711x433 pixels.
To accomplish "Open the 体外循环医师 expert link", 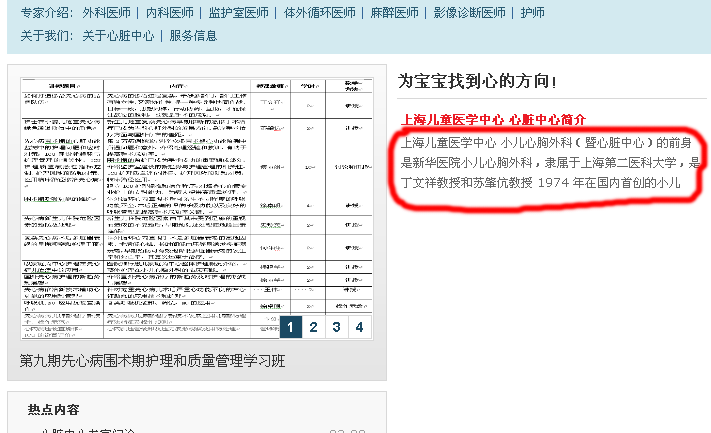I will click(320, 13).
